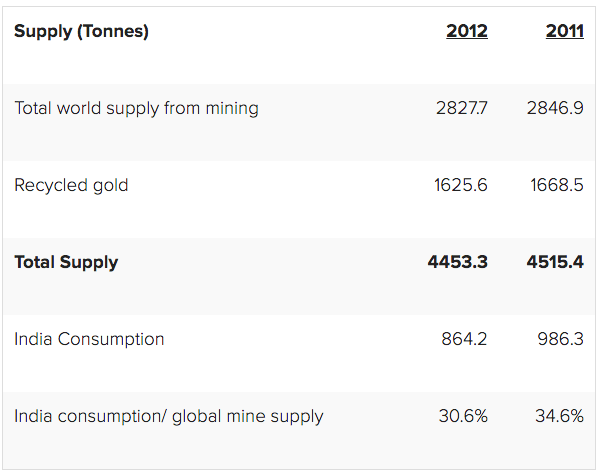600x474 pixels.
Task: Click the 2012 column header
Action: (466, 31)
